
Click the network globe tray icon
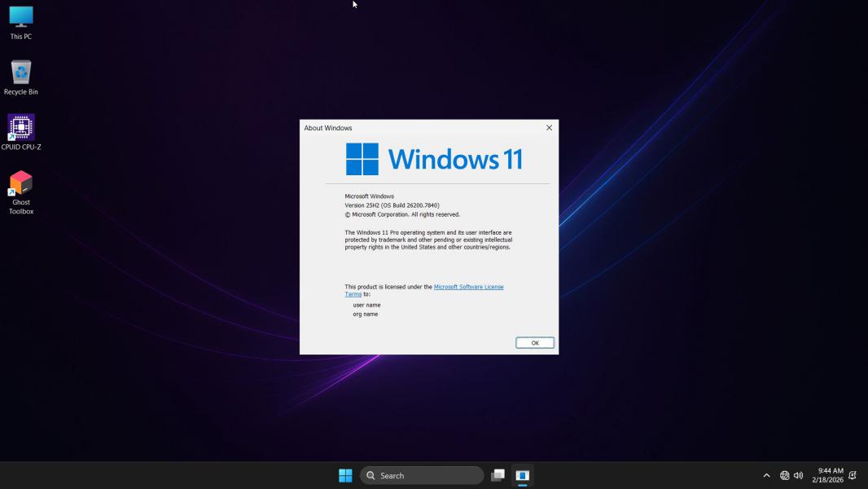click(x=784, y=475)
